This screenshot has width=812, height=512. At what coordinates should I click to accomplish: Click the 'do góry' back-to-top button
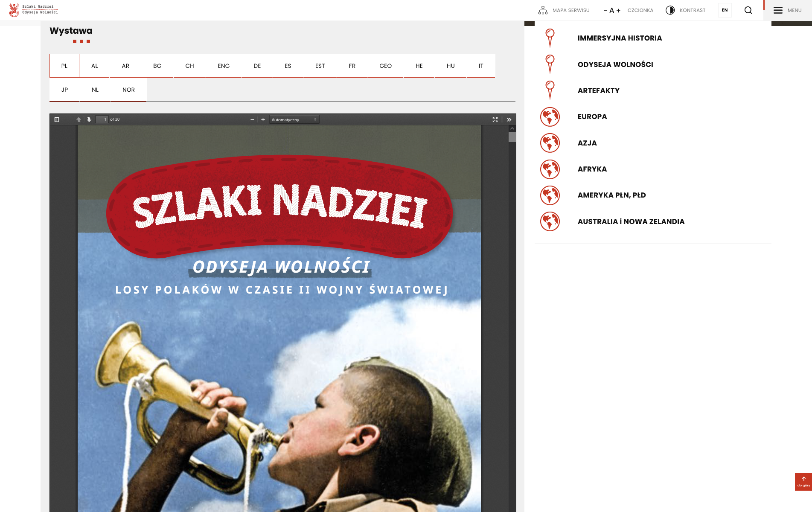tap(803, 482)
